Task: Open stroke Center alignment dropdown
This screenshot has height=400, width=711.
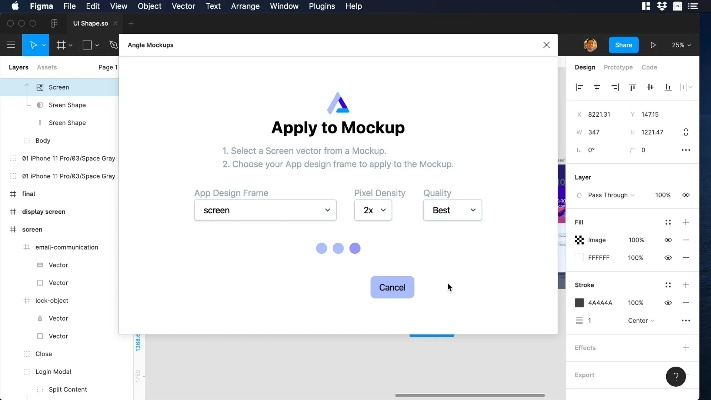Action: 641,321
